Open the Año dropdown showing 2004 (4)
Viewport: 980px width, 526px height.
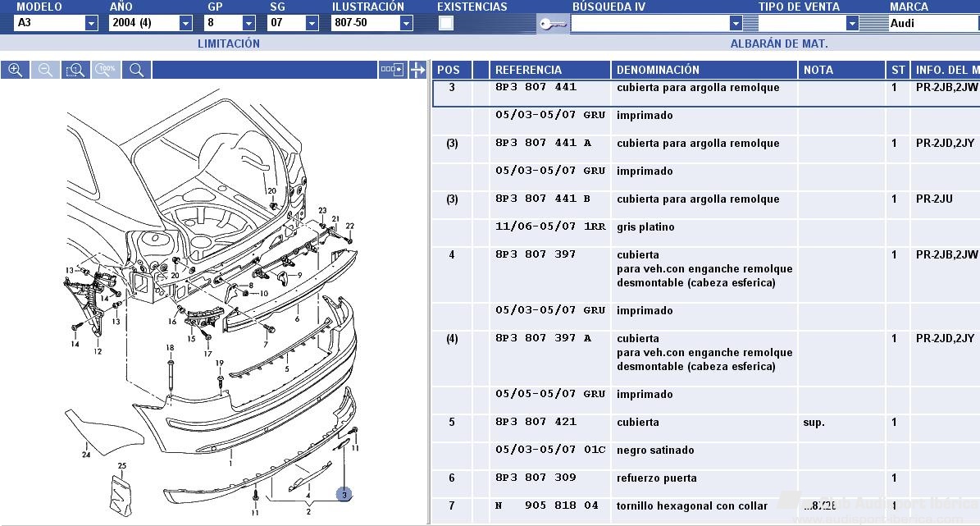[x=185, y=23]
